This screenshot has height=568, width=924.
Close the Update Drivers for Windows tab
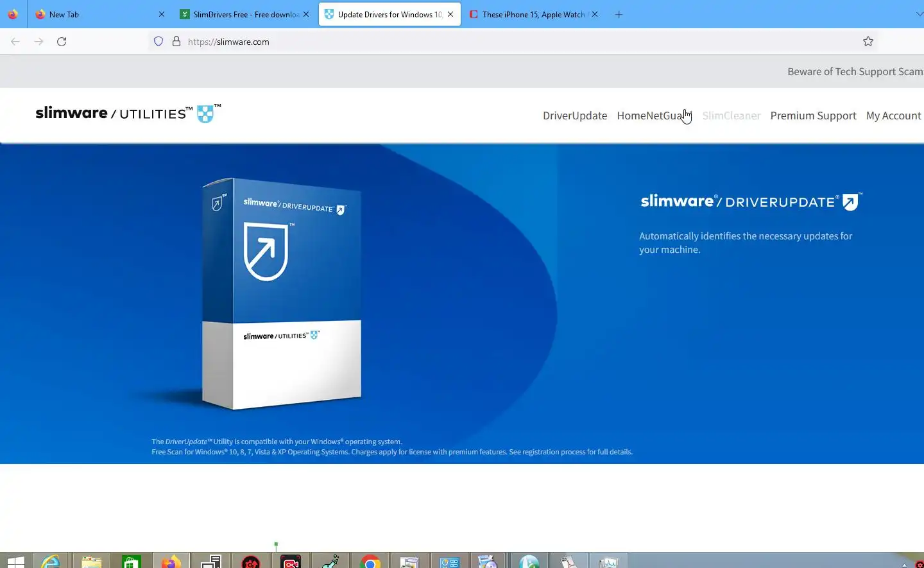pyautogui.click(x=450, y=14)
